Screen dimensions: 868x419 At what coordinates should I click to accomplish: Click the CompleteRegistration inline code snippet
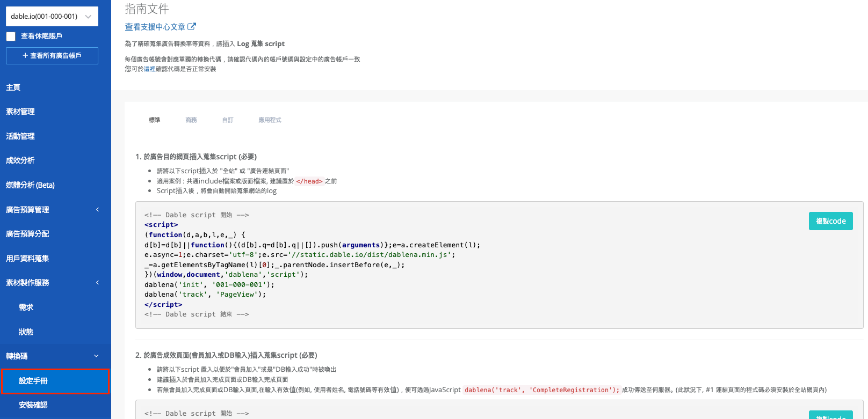(x=542, y=390)
